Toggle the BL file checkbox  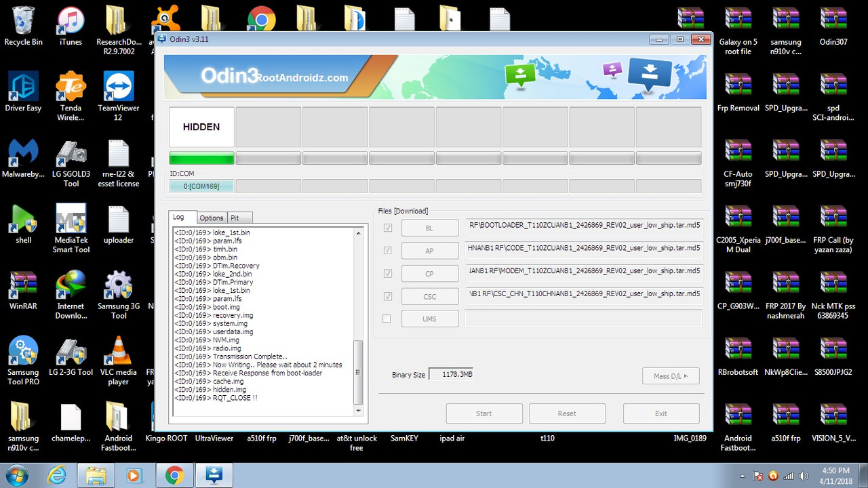387,228
